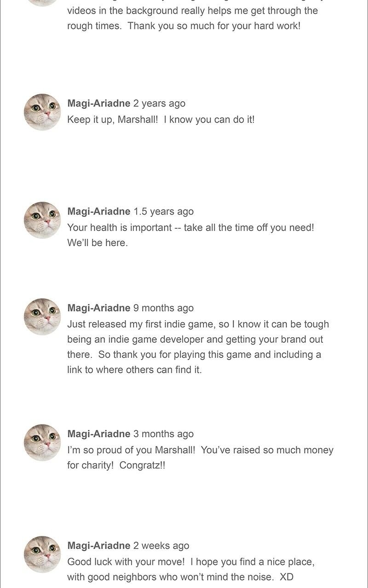Click the cat avatar beside the 2 years ago comment

(42, 112)
